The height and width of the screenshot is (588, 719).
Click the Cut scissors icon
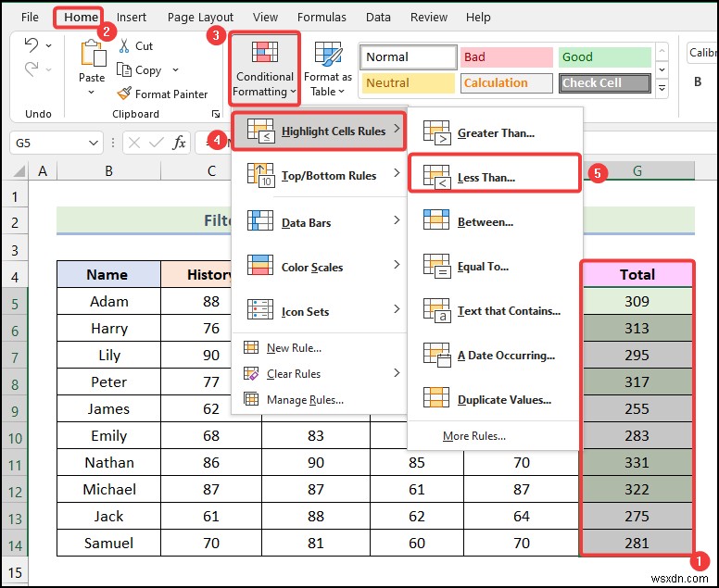click(x=124, y=45)
